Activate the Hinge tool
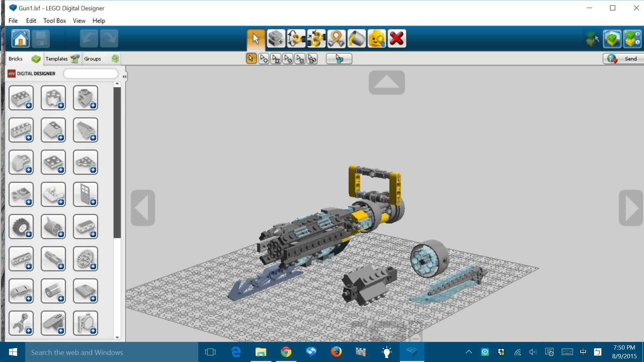Image resolution: width=644 pixels, height=362 pixels. (296, 39)
